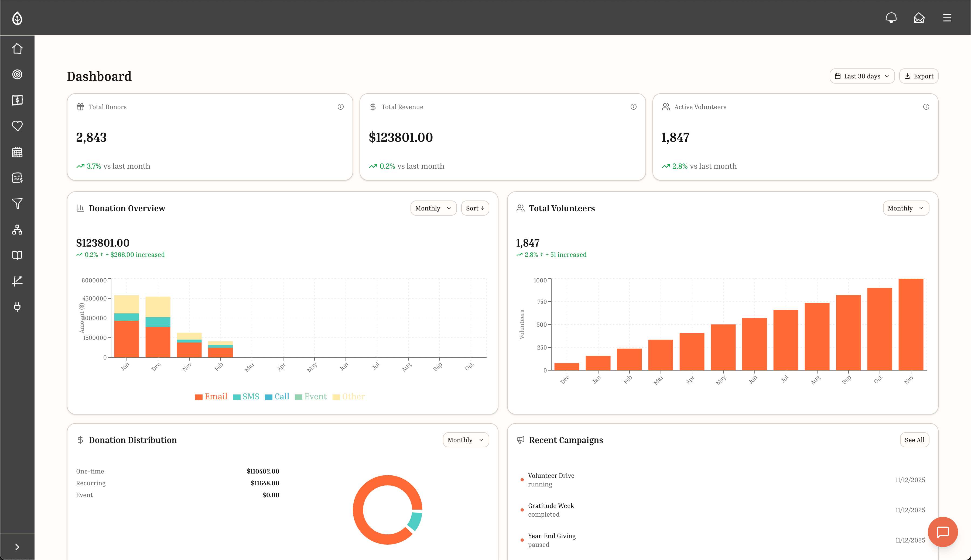Select the target/campaigns icon in sidebar

click(x=17, y=75)
